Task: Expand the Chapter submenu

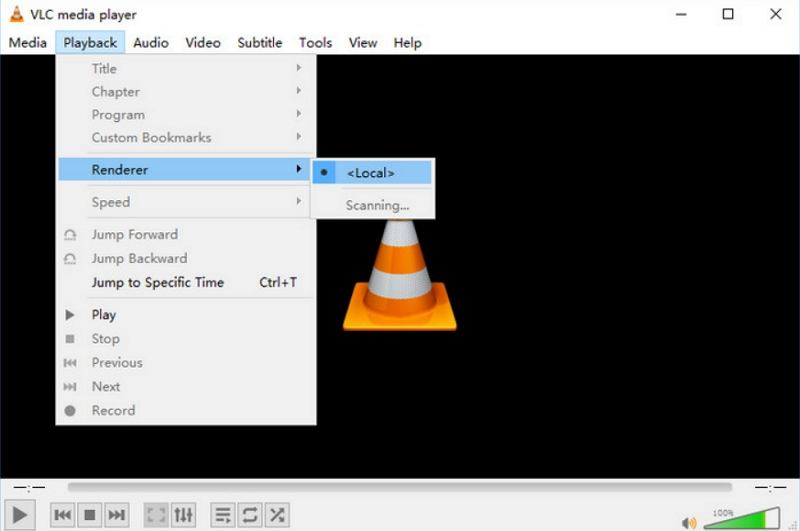Action: pyautogui.click(x=186, y=91)
